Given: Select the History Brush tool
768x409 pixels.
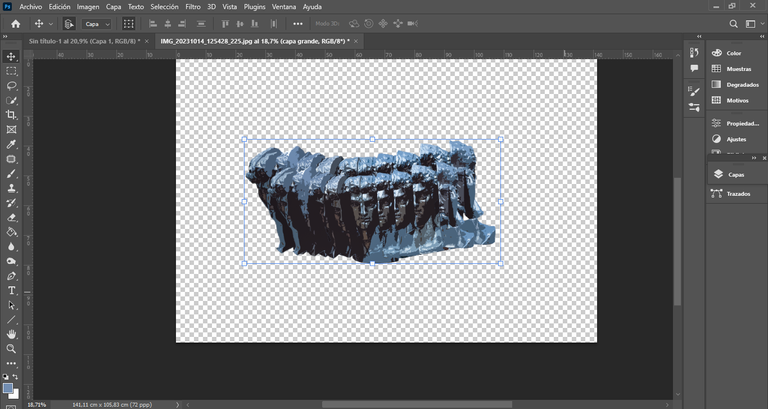Looking at the screenshot, I should pyautogui.click(x=11, y=203).
